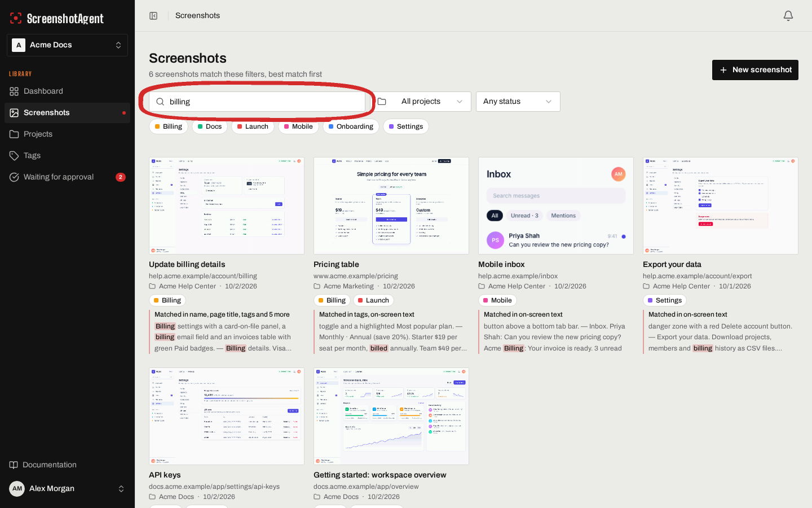Click the Projects folder icon in sidebar
Image resolution: width=812 pixels, height=508 pixels.
point(14,134)
